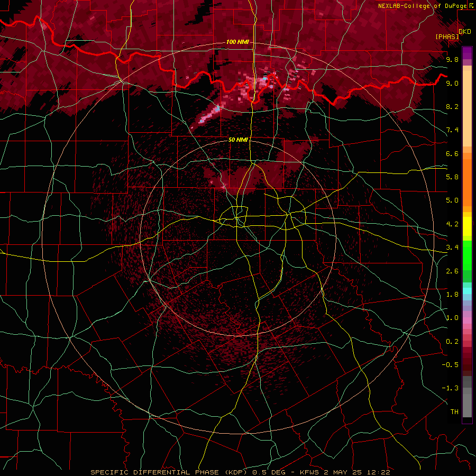
Task: Pick the bright green color bar segment
Action: tap(467, 255)
